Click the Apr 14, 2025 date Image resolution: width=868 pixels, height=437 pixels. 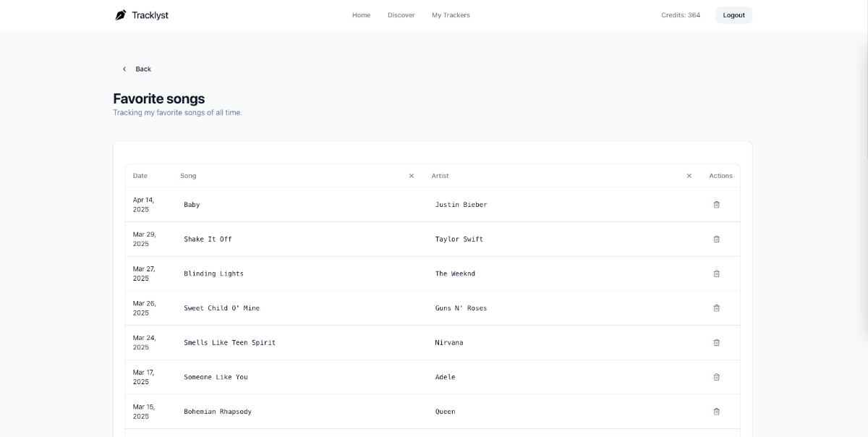click(143, 205)
